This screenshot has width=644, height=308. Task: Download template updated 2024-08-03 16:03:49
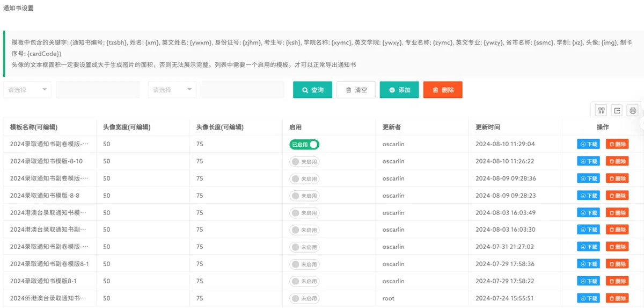[x=588, y=213]
